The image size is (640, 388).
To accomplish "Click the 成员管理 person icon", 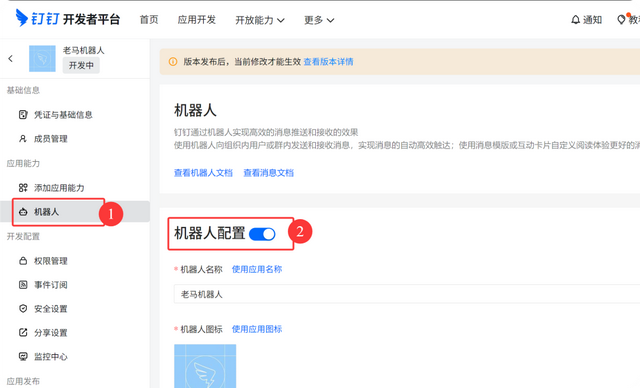I will coord(23,139).
